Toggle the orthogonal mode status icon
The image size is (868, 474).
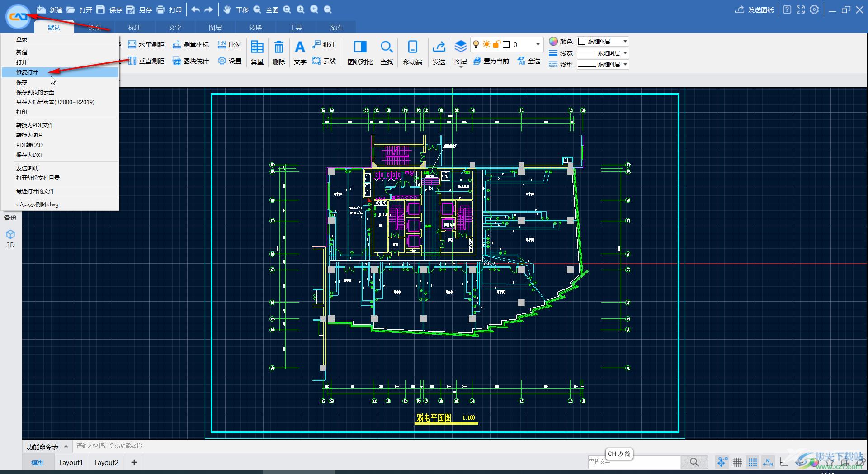[783, 462]
